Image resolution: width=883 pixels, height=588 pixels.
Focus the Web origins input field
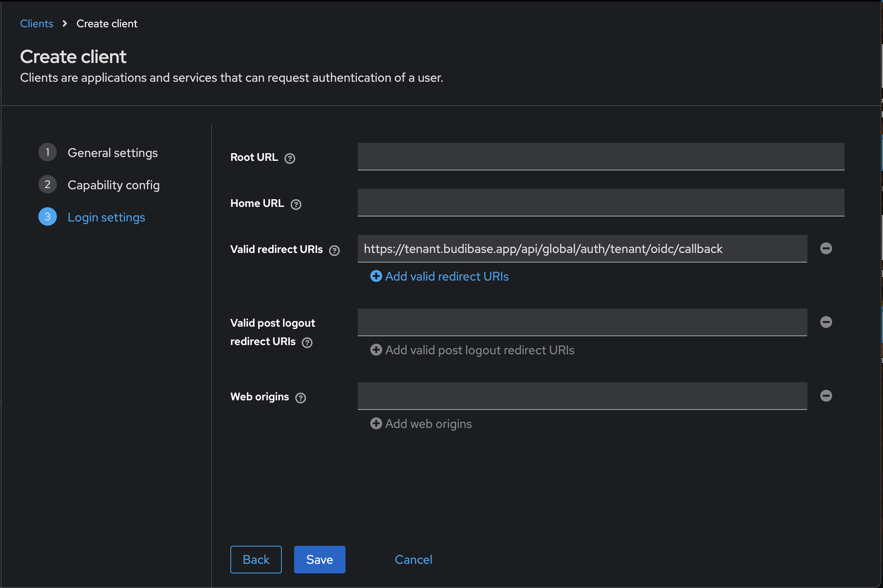[x=582, y=396]
